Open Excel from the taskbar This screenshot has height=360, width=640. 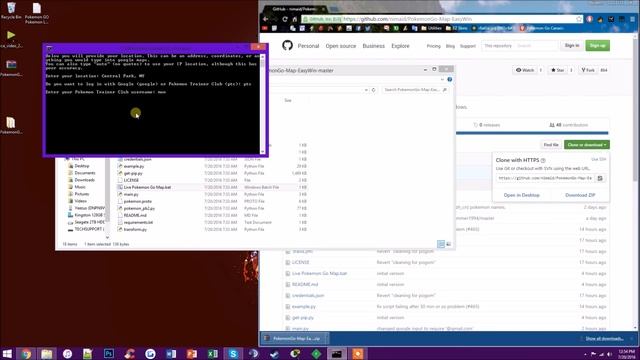(213, 354)
